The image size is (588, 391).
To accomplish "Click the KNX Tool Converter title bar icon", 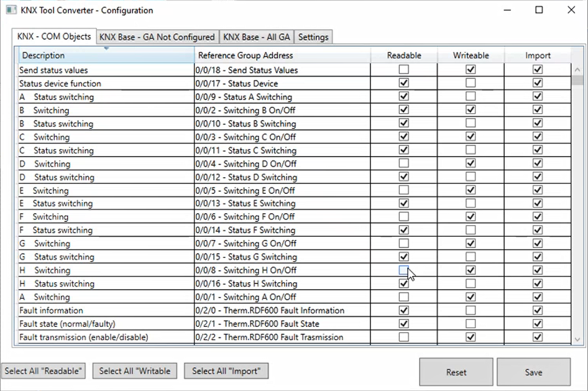I will point(11,10).
